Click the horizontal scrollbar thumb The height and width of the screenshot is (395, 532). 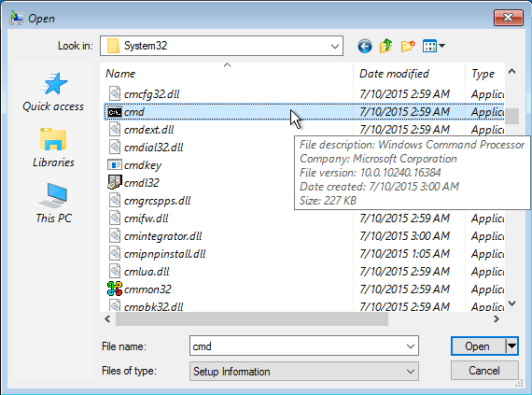click(252, 319)
